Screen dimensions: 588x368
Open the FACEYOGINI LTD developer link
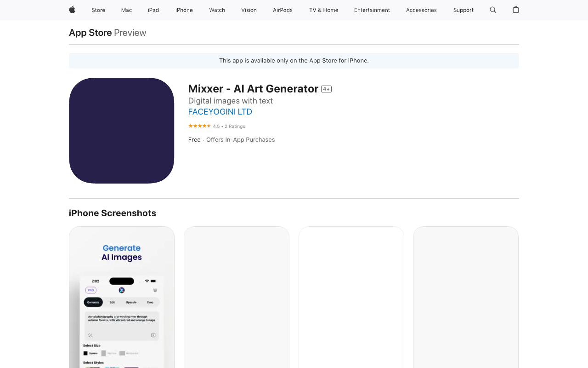(x=220, y=112)
